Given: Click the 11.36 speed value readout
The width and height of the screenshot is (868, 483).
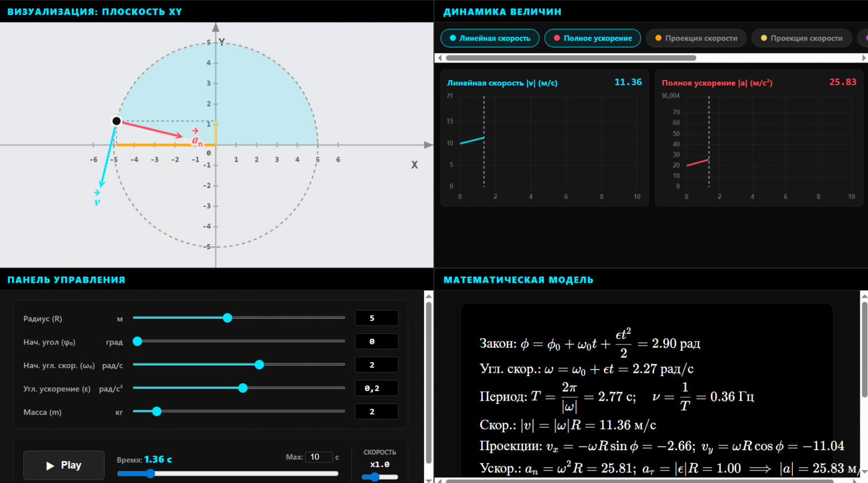Looking at the screenshot, I should tap(628, 82).
